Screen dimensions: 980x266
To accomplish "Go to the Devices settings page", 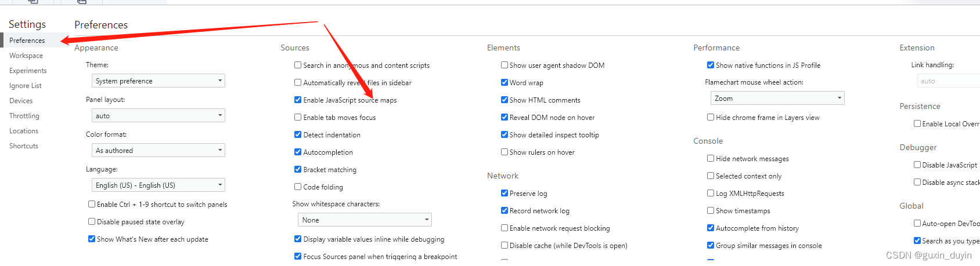I will 21,101.
